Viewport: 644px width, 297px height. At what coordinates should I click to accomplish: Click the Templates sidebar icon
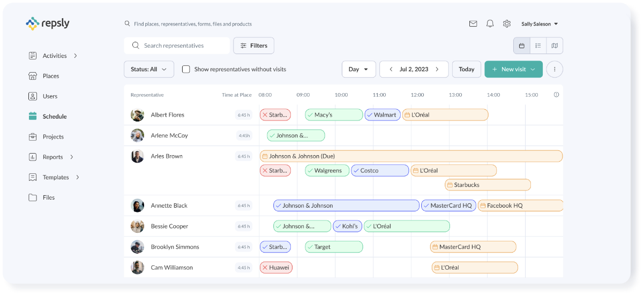33,177
